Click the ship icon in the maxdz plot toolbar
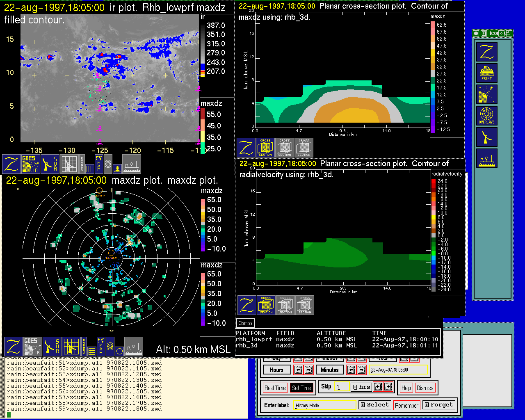The image size is (525, 420). pyautogui.click(x=133, y=346)
